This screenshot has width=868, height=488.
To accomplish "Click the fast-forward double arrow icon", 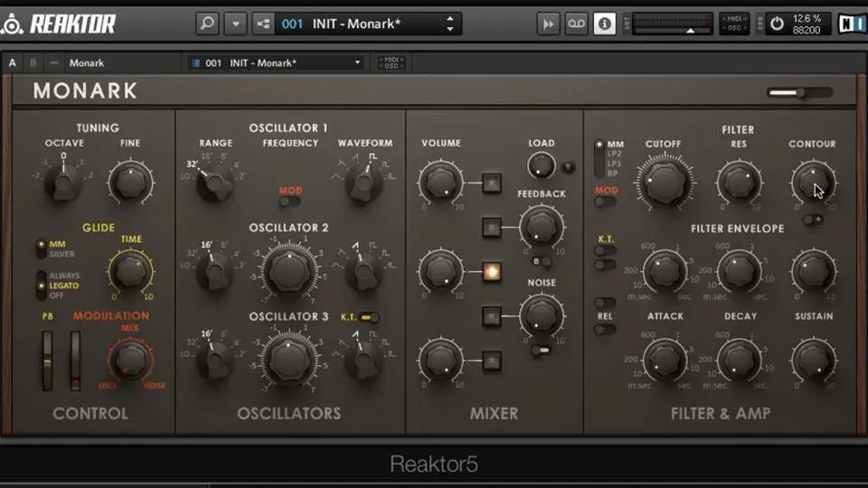I will pyautogui.click(x=548, y=23).
